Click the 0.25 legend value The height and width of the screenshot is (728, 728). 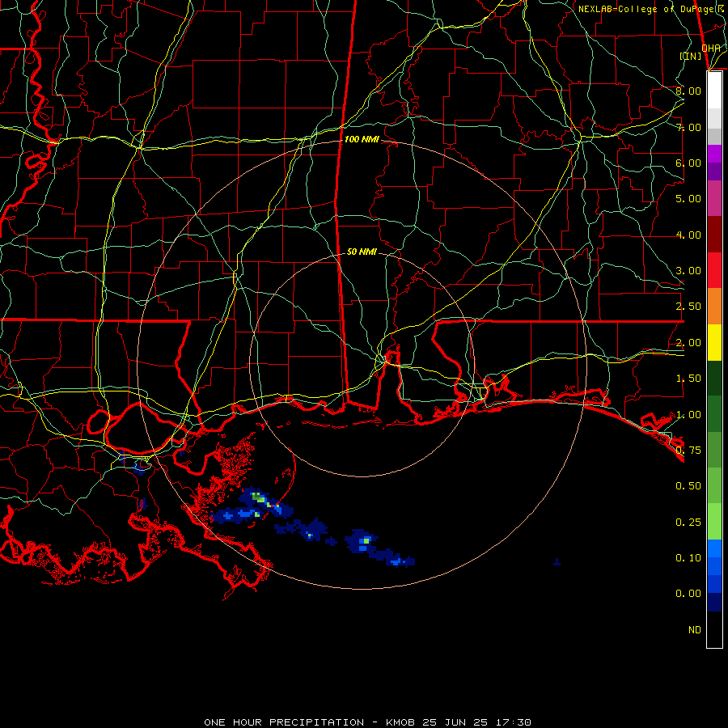(x=688, y=523)
